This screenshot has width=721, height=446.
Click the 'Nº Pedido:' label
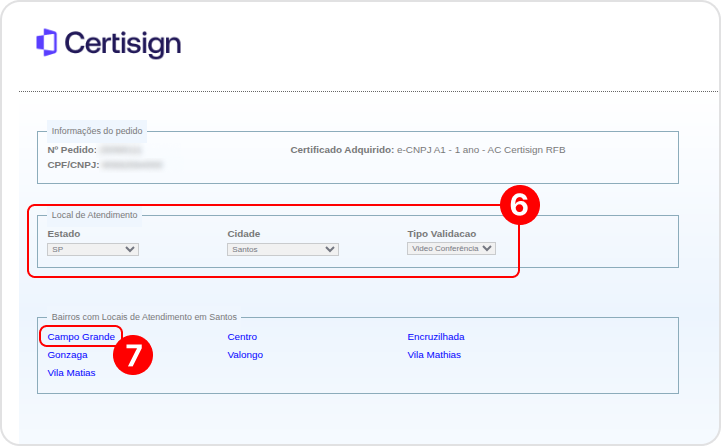coord(72,150)
